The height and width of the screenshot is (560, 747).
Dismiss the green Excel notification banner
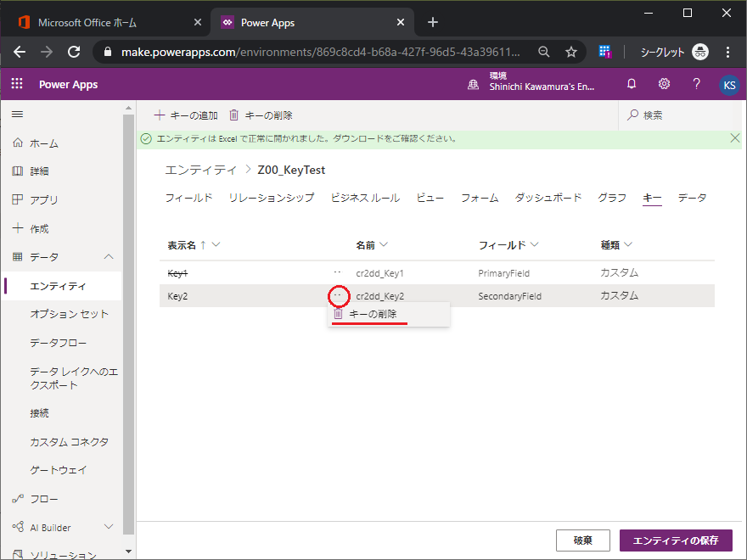734,138
